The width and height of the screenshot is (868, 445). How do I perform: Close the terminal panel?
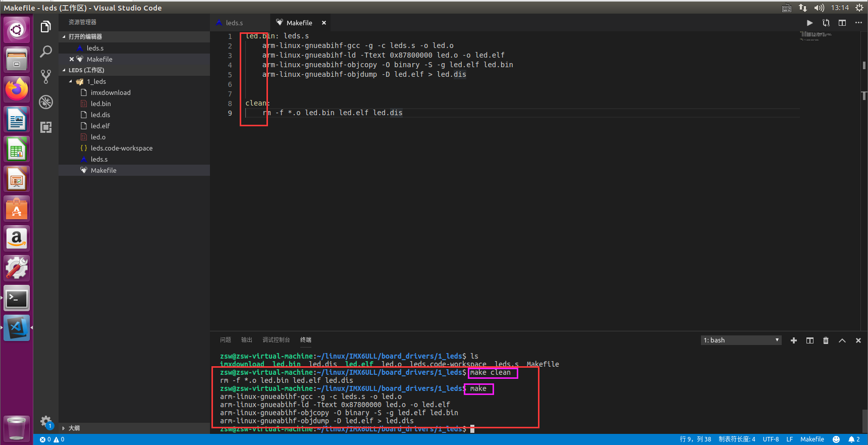pos(858,340)
